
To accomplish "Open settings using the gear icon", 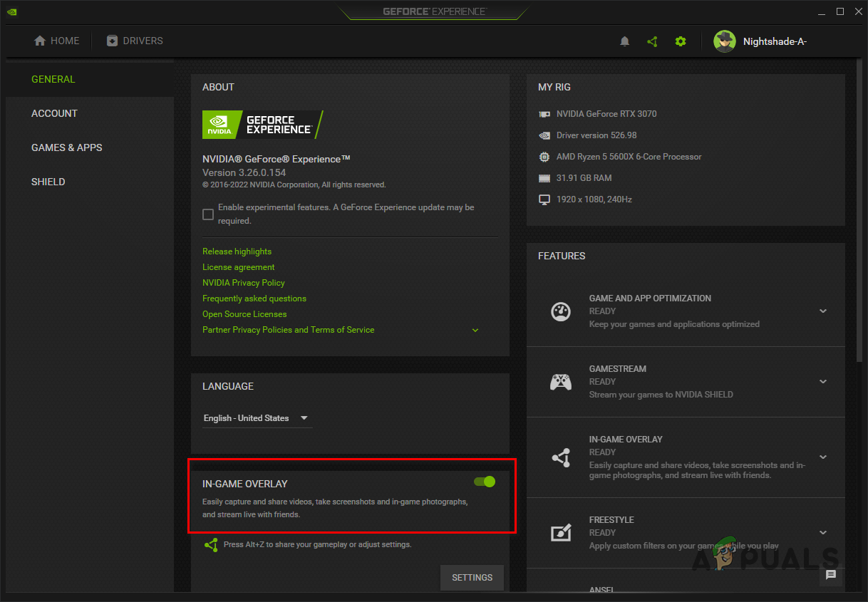I will pyautogui.click(x=681, y=41).
